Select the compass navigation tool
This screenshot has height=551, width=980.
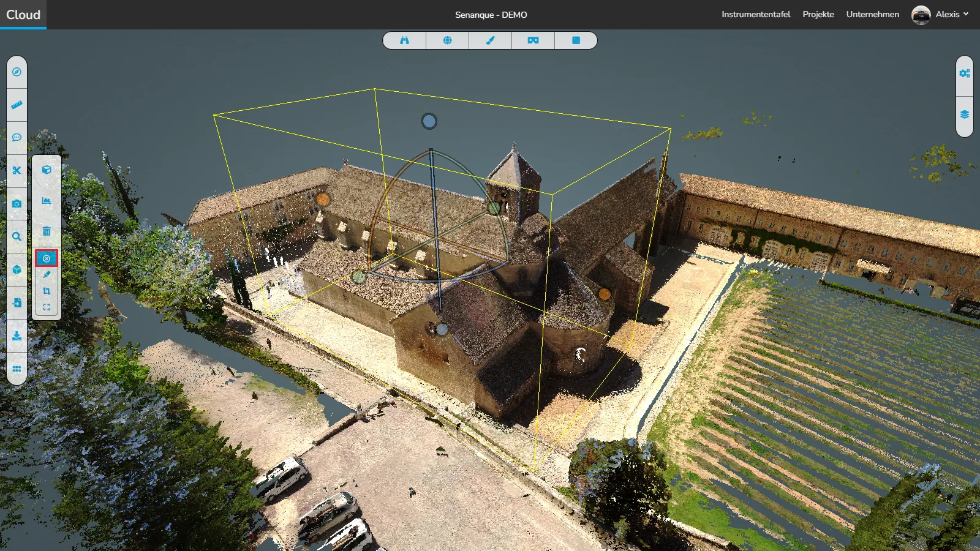click(17, 72)
